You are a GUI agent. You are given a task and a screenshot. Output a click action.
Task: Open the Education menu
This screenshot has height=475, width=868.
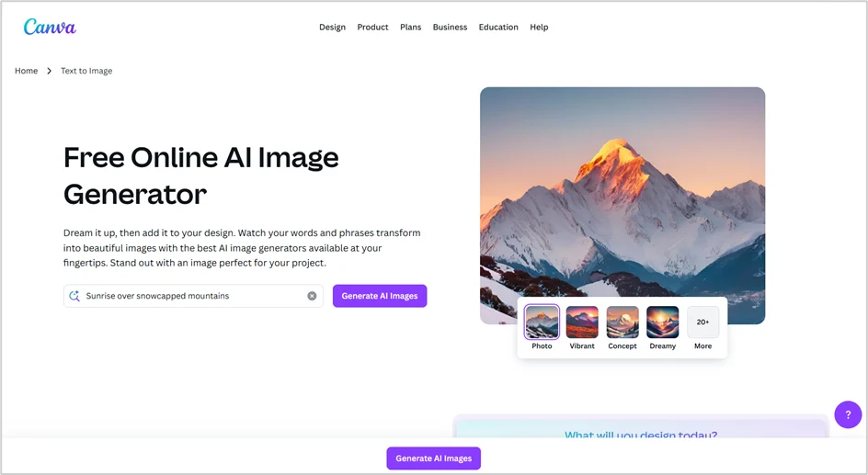[x=498, y=27]
